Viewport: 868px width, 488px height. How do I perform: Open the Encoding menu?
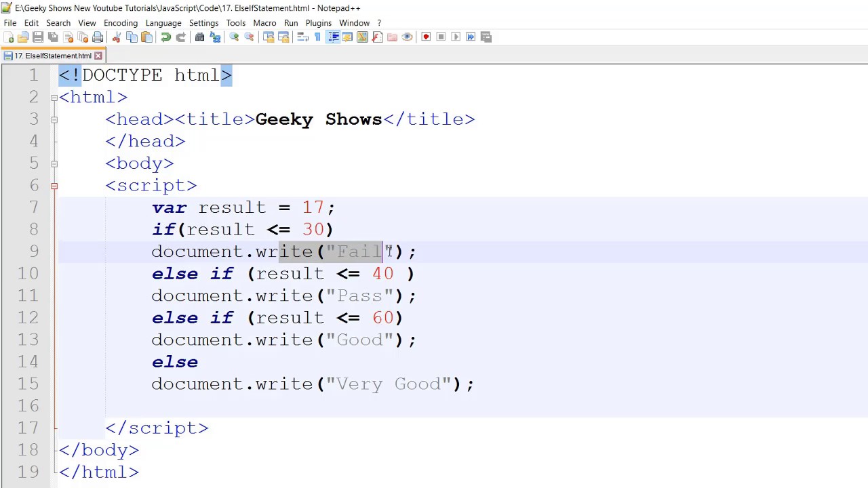pos(121,22)
